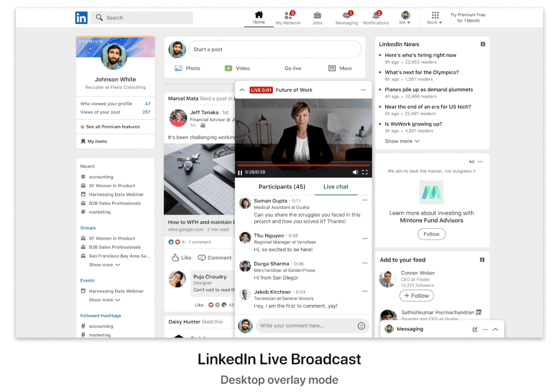Open the emoji picker in comment box

click(361, 326)
